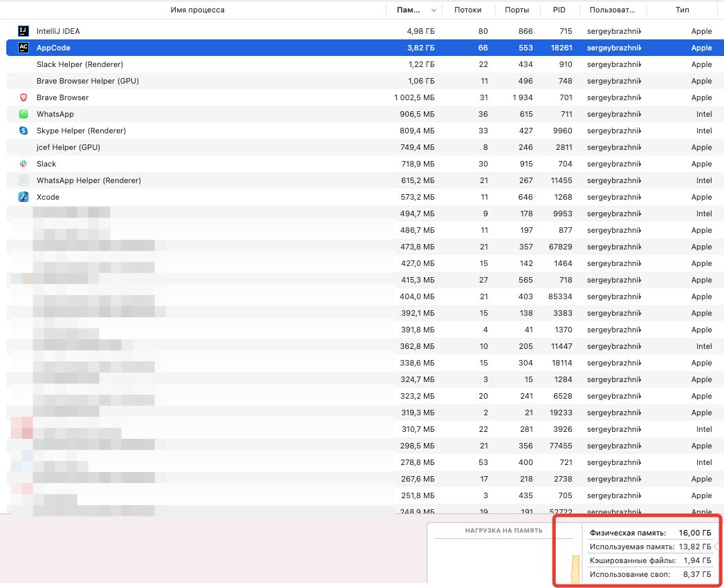Sort by the Память column header
The image size is (724, 588).
tap(408, 10)
